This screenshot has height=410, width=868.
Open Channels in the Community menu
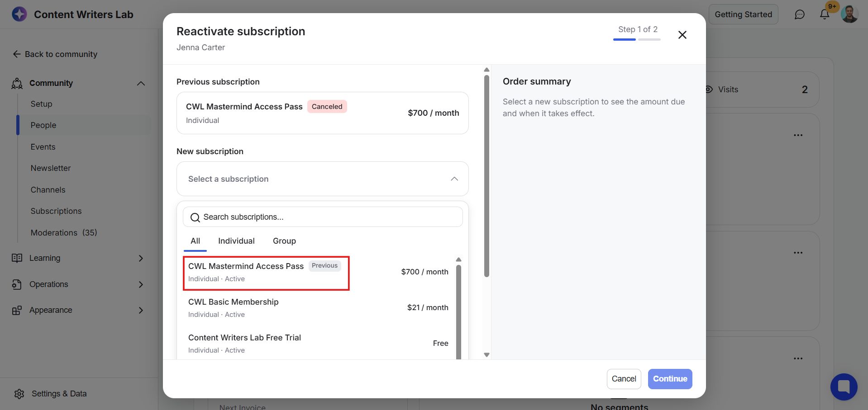[48, 190]
